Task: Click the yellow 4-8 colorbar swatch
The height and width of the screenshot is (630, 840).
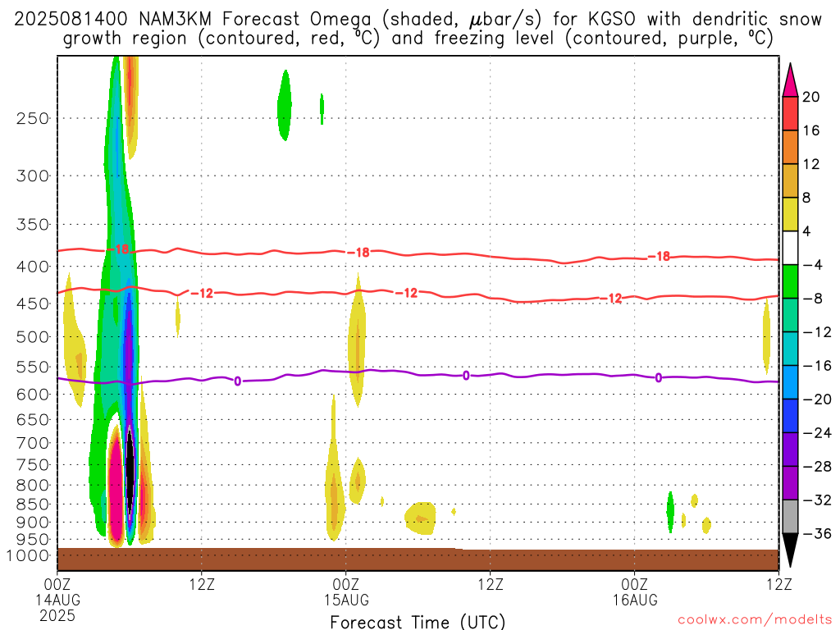Action: 790,214
